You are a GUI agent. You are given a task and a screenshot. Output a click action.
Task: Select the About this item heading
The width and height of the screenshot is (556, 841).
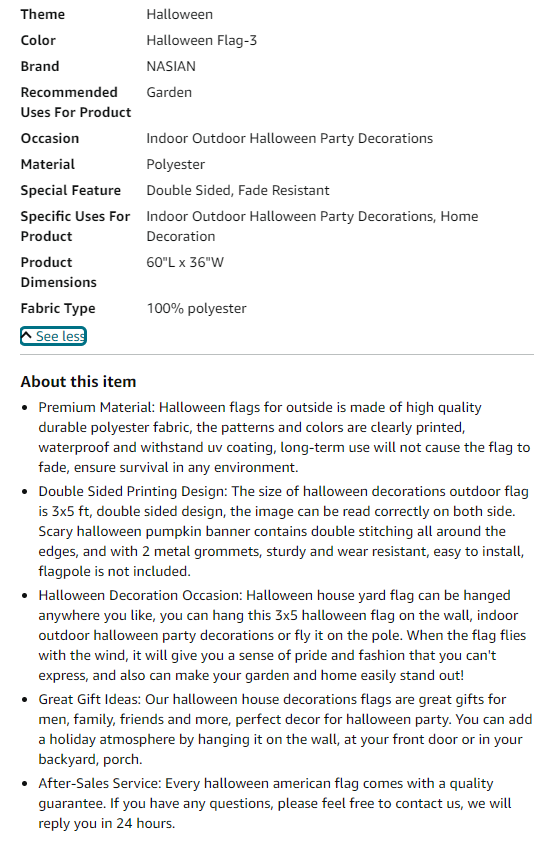coord(78,381)
